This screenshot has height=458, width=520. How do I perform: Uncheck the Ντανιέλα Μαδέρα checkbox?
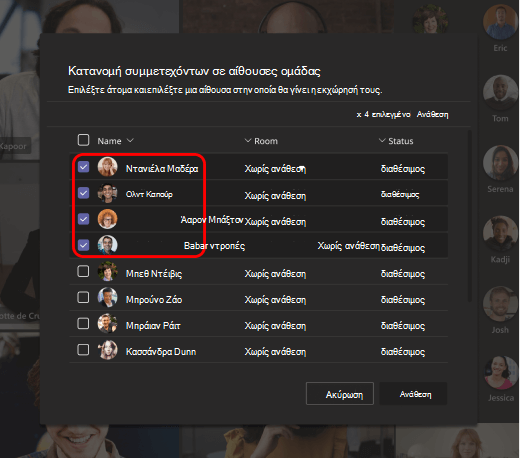pyautogui.click(x=83, y=167)
